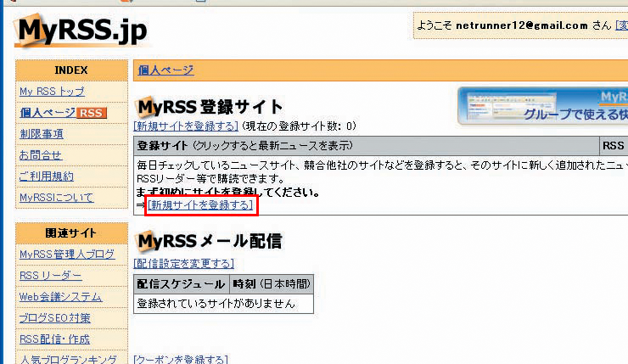Click 配信設定を変更する link
Screen dimensions: 628x364
tap(184, 263)
